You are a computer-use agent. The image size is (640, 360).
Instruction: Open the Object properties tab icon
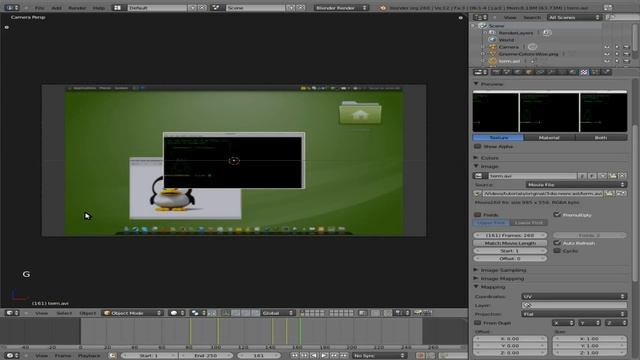(529, 72)
